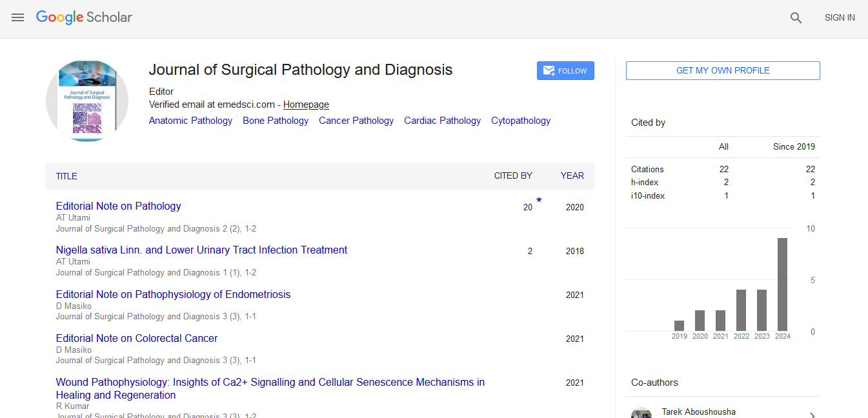Select the Anatomic Pathology topic
Image resolution: width=868 pixels, height=418 pixels.
(190, 121)
